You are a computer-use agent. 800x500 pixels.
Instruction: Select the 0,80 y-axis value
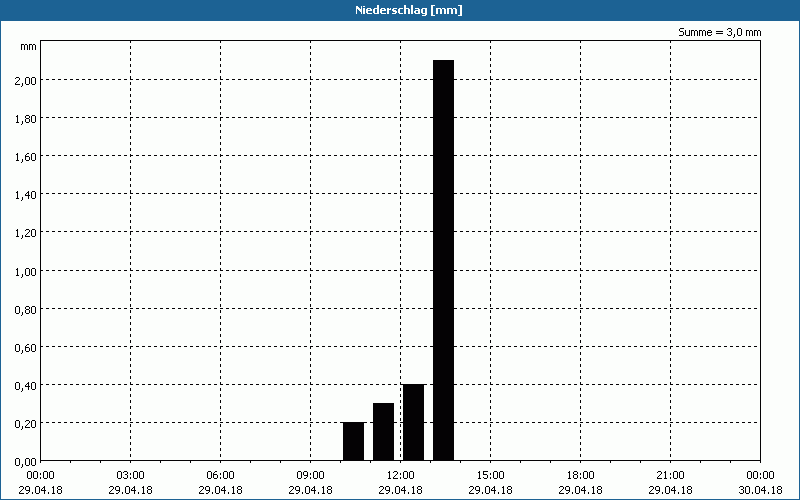26,309
